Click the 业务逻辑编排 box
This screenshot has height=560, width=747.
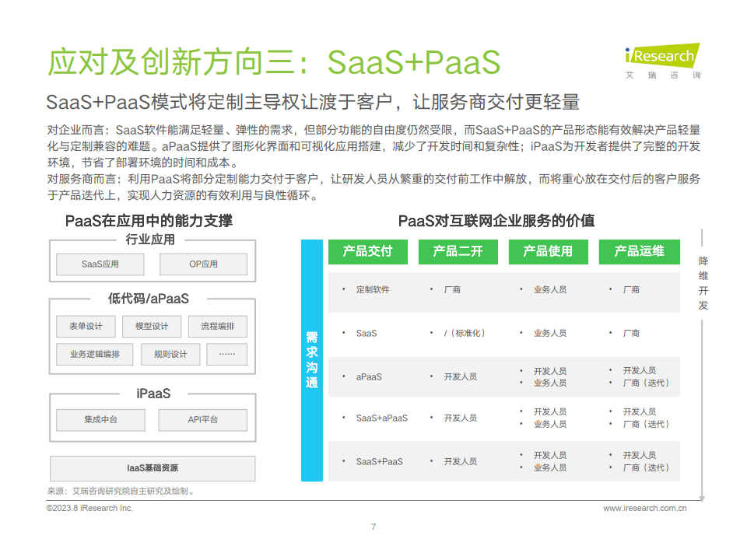point(94,355)
